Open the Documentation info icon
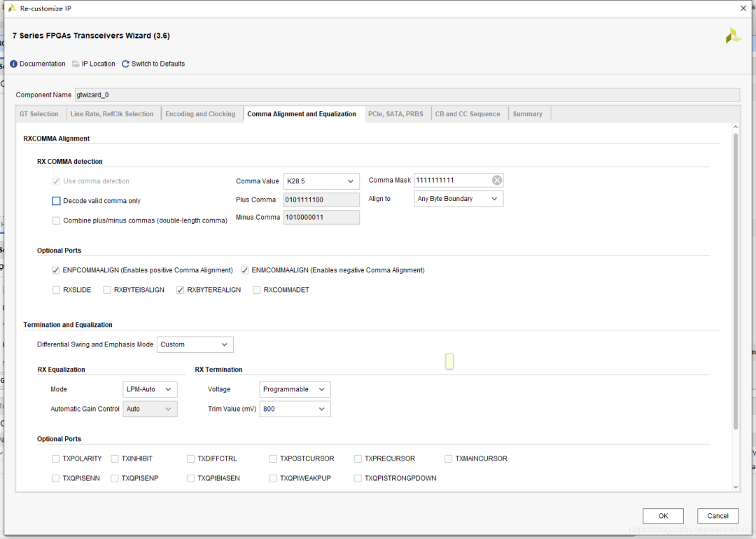This screenshot has width=756, height=539. 13,64
